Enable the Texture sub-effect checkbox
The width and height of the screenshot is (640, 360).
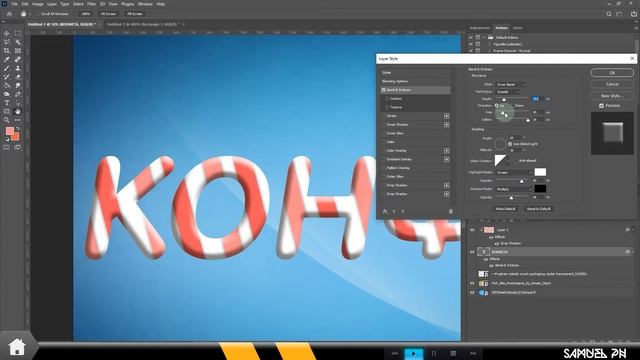coord(387,107)
